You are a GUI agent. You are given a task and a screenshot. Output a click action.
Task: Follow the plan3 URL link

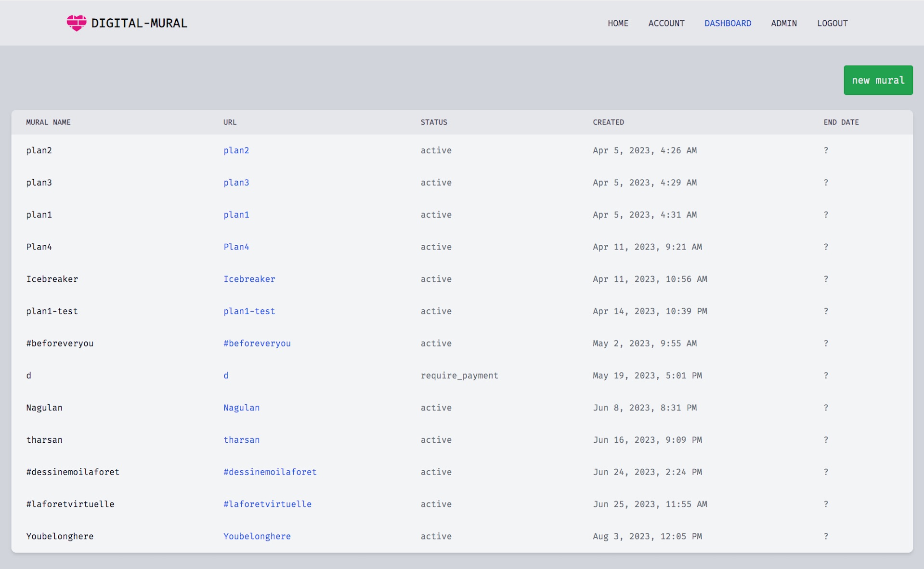(236, 183)
